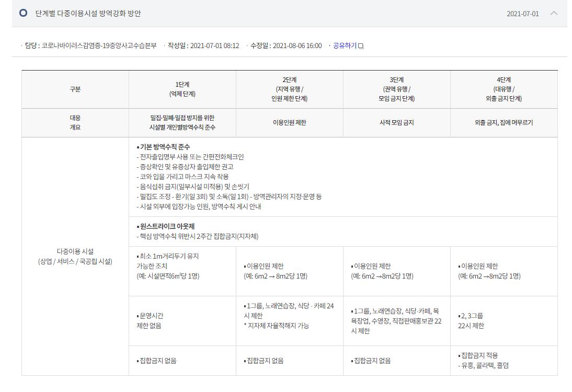The image size is (572, 392).
Task: Click the 핵심 방역수칙 위반시 2주간 집합금지 line
Action: click(x=197, y=236)
